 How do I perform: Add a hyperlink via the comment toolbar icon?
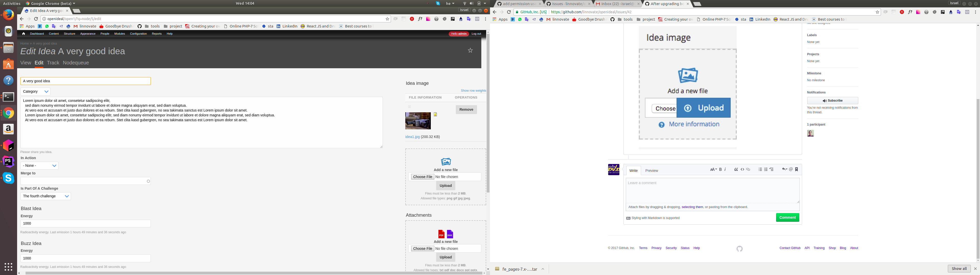coord(748,169)
